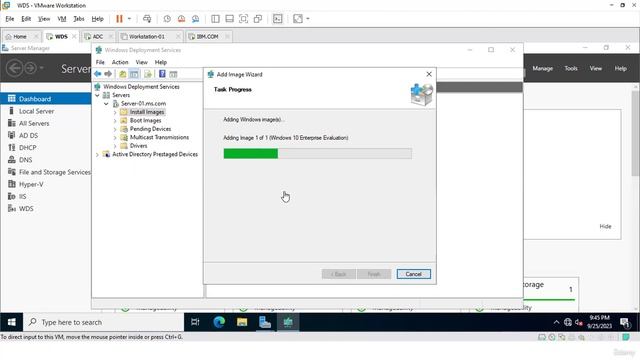Collapse the Server-01.ms.com node
This screenshot has width=640, height=360.
pyautogui.click(x=106, y=104)
